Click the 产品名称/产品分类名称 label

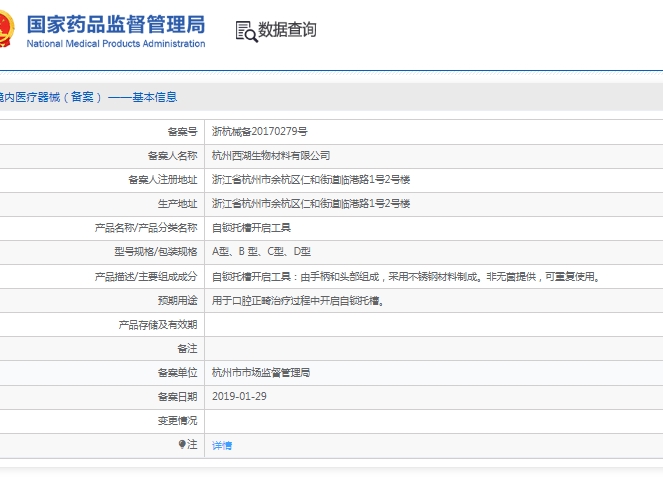[146, 228]
